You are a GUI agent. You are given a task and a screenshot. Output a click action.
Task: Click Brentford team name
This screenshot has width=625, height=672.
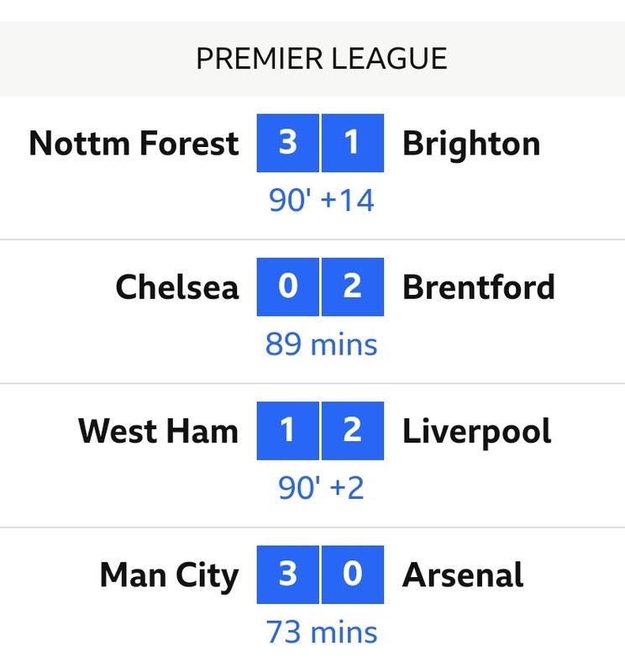point(479,287)
